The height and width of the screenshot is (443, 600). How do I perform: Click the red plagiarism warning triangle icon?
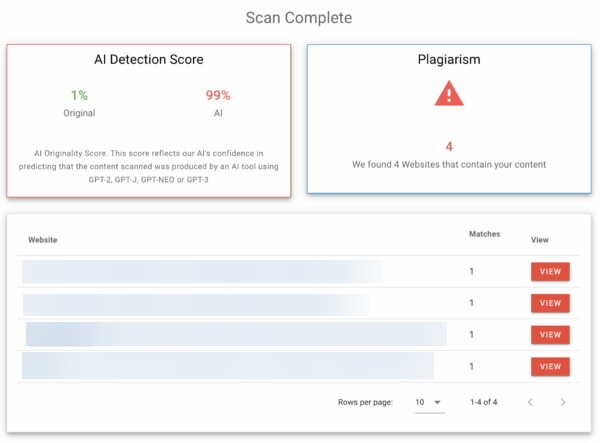coord(449,93)
